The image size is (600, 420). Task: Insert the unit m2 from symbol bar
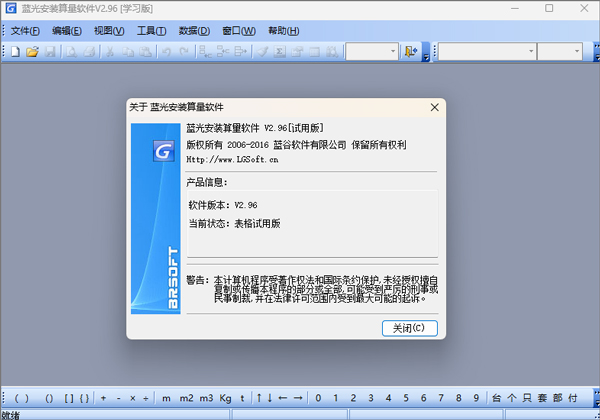186,398
